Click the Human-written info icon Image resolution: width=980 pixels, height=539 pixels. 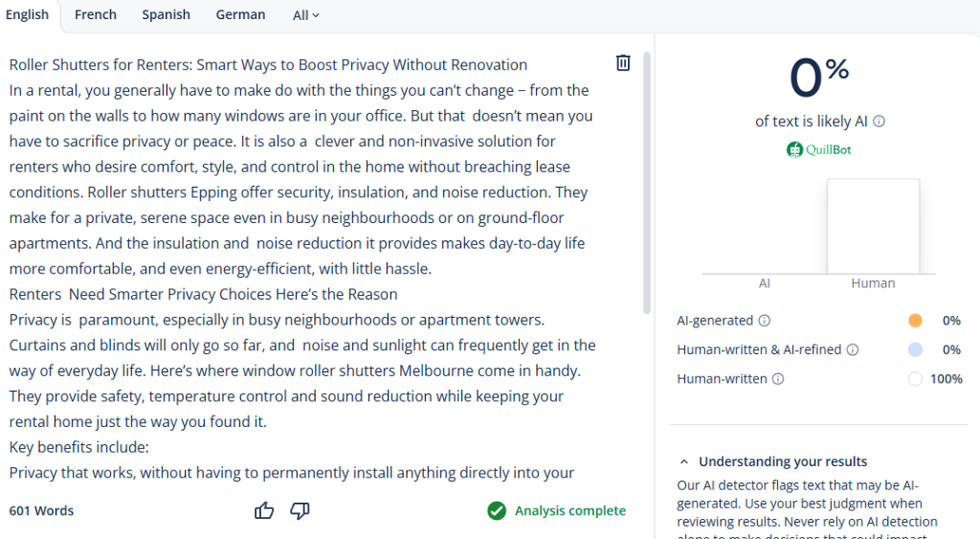[x=778, y=379]
